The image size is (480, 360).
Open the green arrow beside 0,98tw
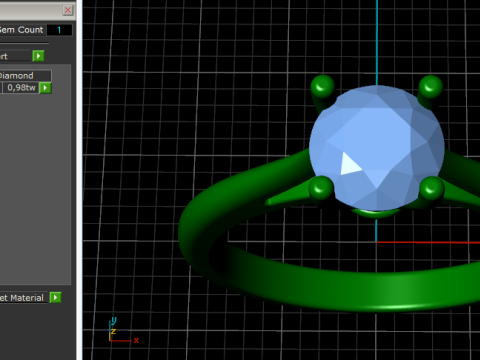45,88
